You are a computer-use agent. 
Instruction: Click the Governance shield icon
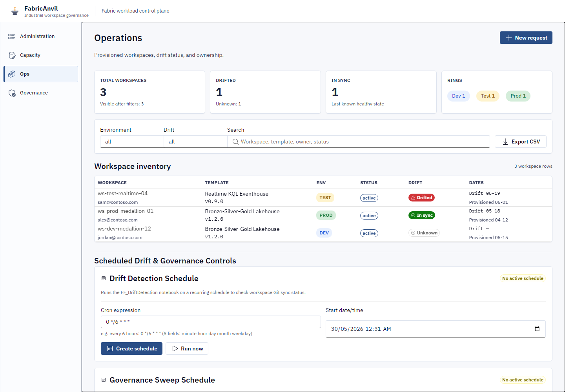[12, 93]
